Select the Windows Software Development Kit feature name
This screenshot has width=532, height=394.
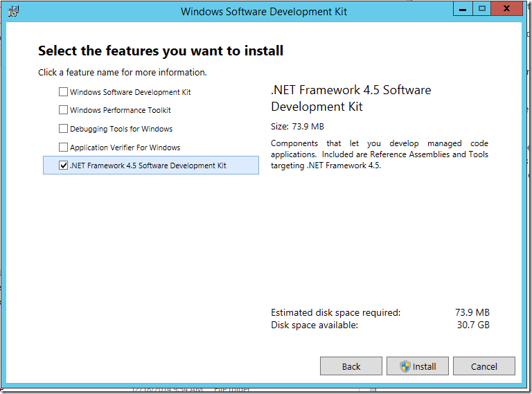pyautogui.click(x=130, y=92)
